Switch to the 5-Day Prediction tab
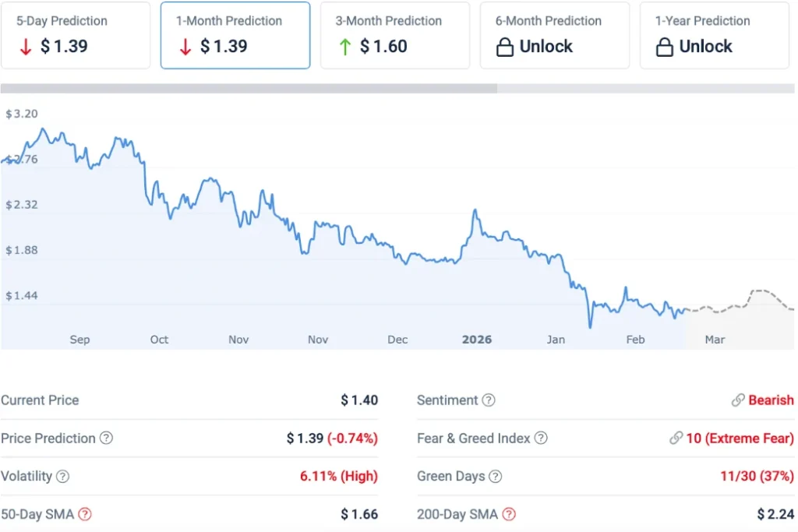Viewport: 798px width, 532px height. (76, 35)
